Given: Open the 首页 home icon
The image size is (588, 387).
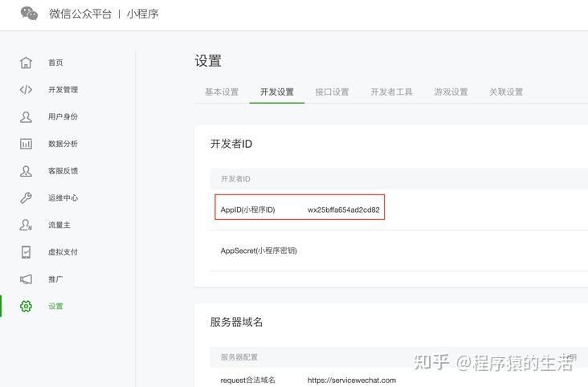Looking at the screenshot, I should [x=26, y=63].
